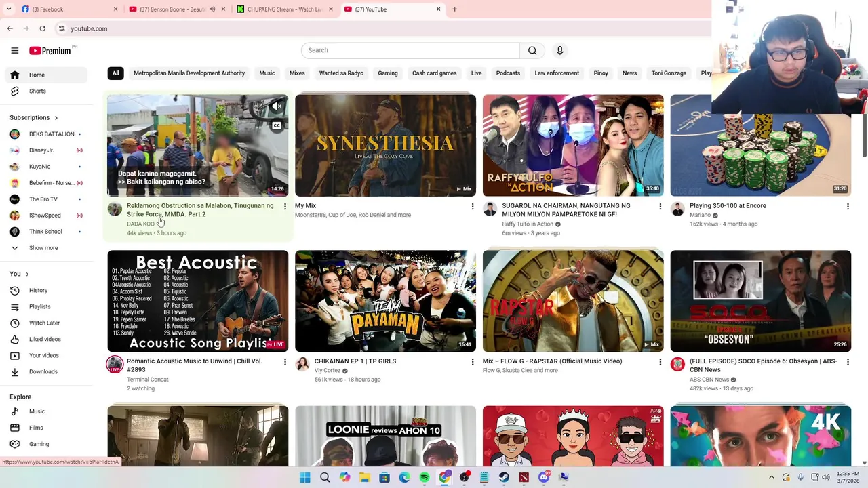This screenshot has width=868, height=488.
Task: Select the Gaming filter chip
Action: (x=388, y=73)
